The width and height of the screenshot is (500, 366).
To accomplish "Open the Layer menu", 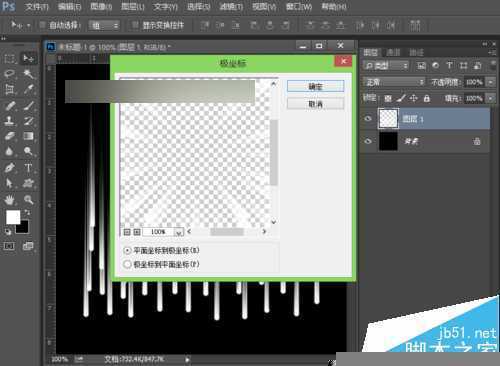I will point(133,7).
